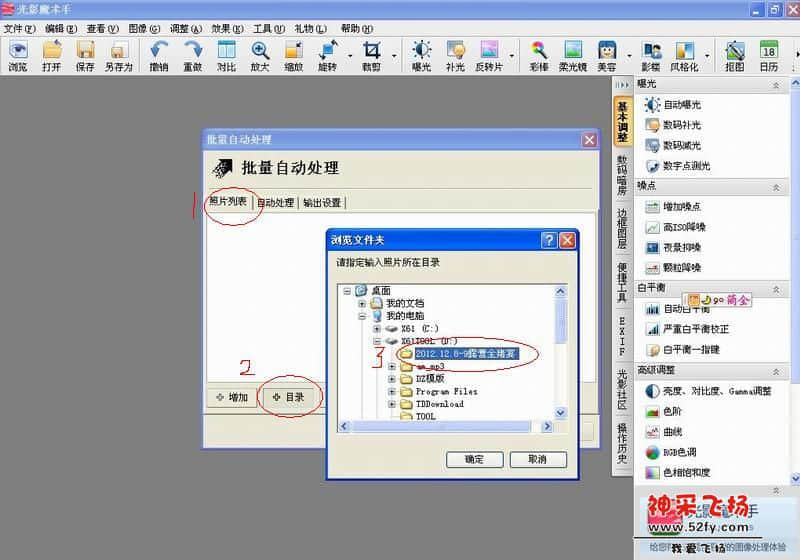Click the 对比 compare icon

pos(226,56)
